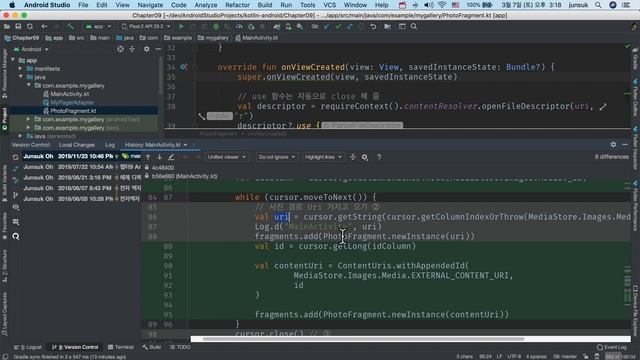This screenshot has width=640, height=360.
Task: Click Sync/Reload from disk toolbar icon
Action: 30,27
